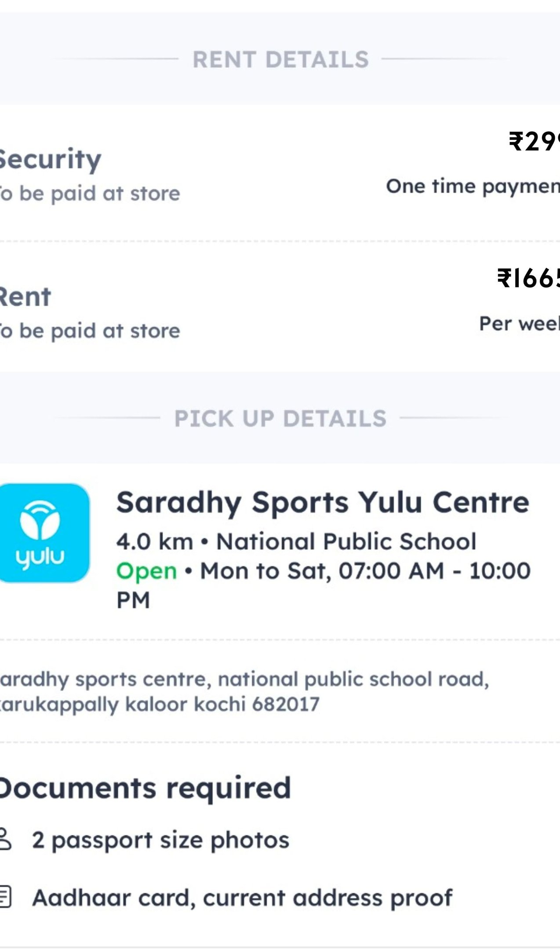Screen dimensions: 560x950
Task: Tap the Per week text
Action: point(519,324)
